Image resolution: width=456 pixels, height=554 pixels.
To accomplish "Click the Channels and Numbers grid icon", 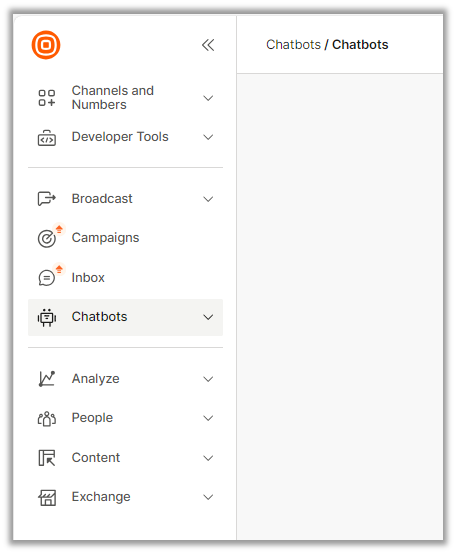I will click(x=47, y=98).
